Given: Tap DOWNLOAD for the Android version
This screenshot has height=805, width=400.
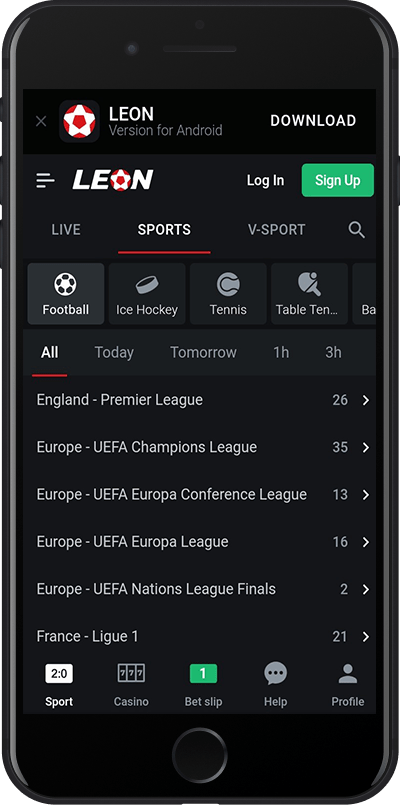Looking at the screenshot, I should click(313, 121).
